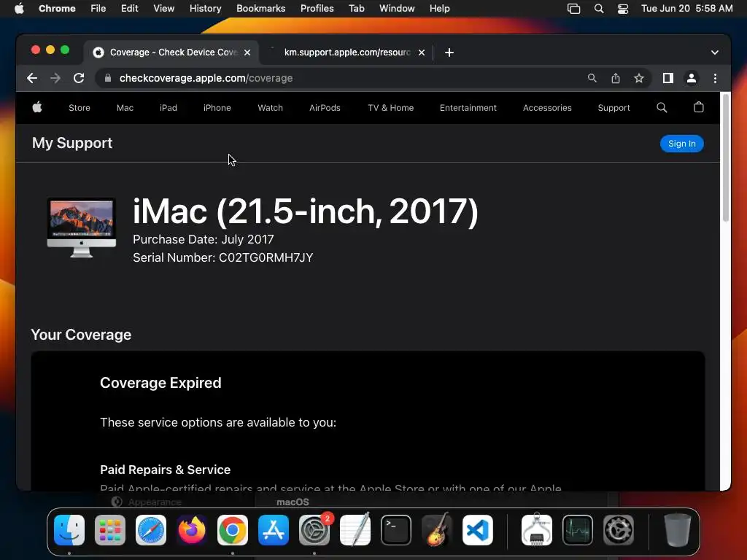Toggle the Chrome side panel
This screenshot has height=560, width=747.
click(x=668, y=78)
